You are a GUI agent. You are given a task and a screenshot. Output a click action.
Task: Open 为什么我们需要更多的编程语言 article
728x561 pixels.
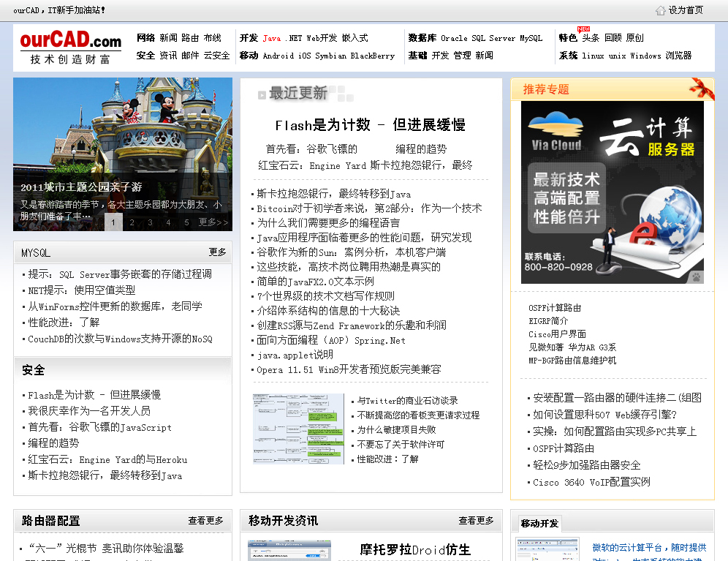(x=328, y=223)
